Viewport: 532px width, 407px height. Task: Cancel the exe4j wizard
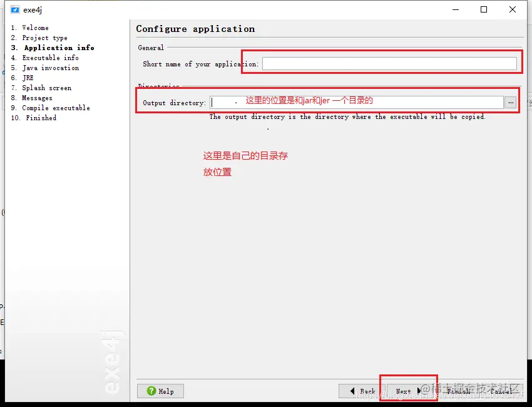(501, 391)
